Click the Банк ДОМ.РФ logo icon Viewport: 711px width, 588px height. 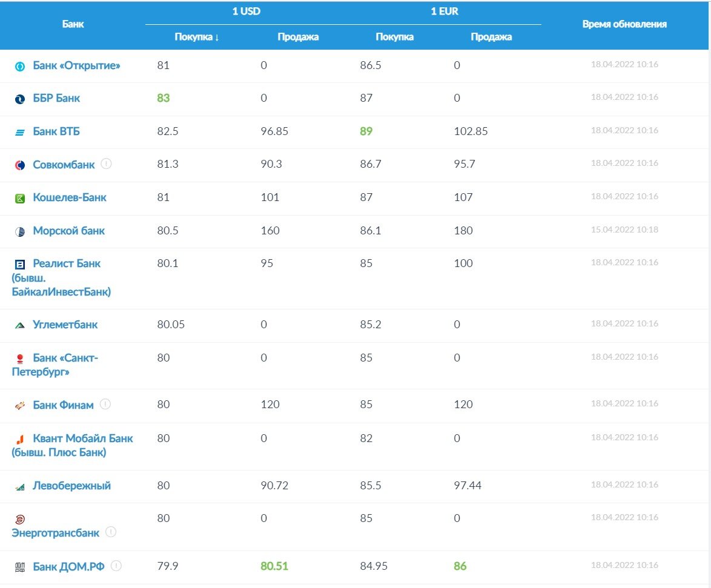20,567
